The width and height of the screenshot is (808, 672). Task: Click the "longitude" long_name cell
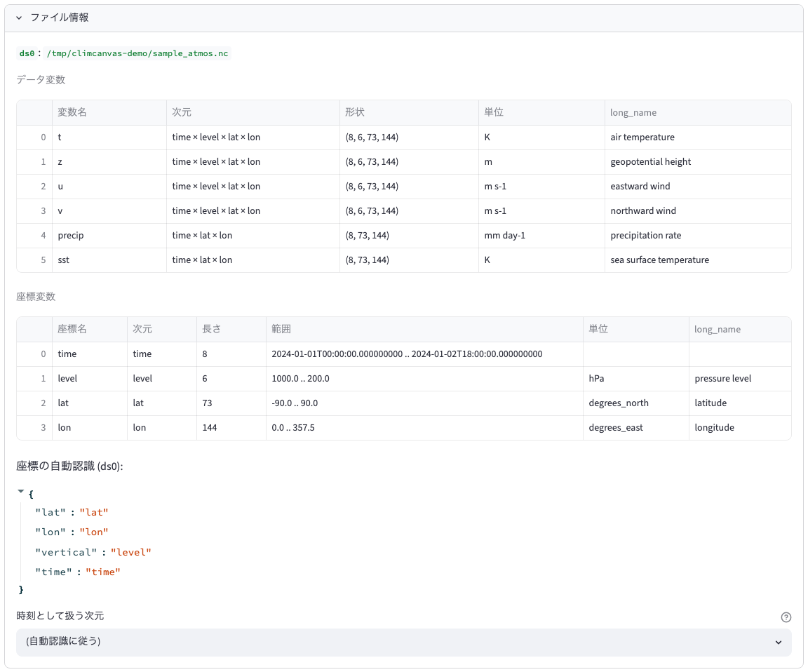(x=740, y=428)
